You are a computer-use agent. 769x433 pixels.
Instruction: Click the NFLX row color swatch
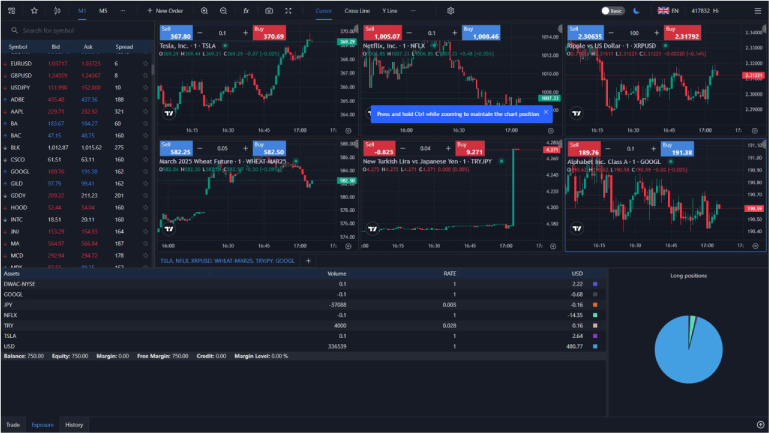(595, 315)
